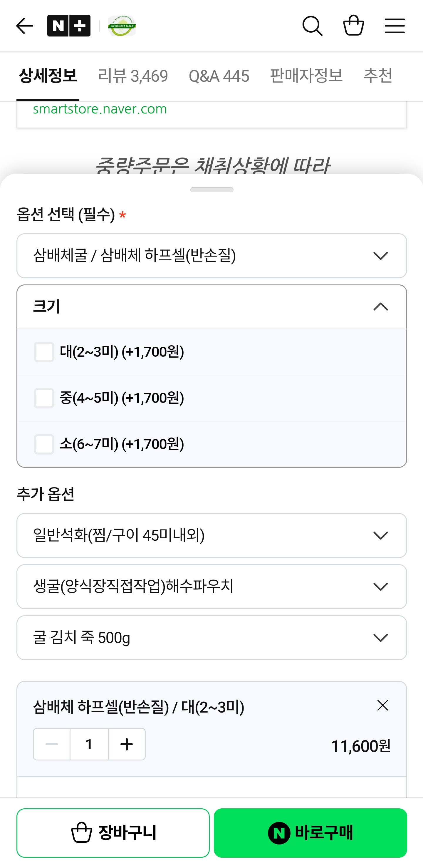This screenshot has height=868, width=423.
Task: Open the My Honest Table store logo
Action: point(122,26)
